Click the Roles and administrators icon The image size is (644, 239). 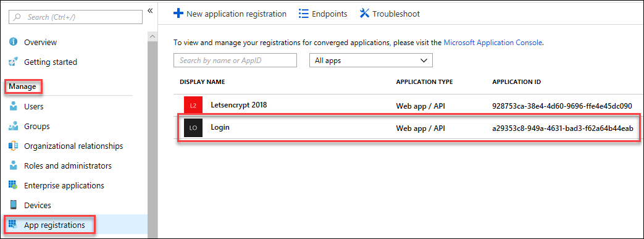point(14,166)
